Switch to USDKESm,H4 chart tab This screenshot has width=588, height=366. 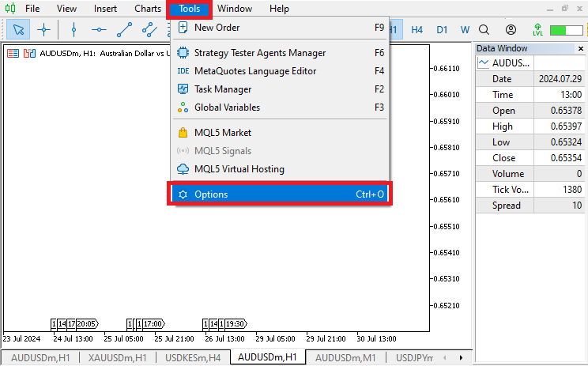point(193,358)
